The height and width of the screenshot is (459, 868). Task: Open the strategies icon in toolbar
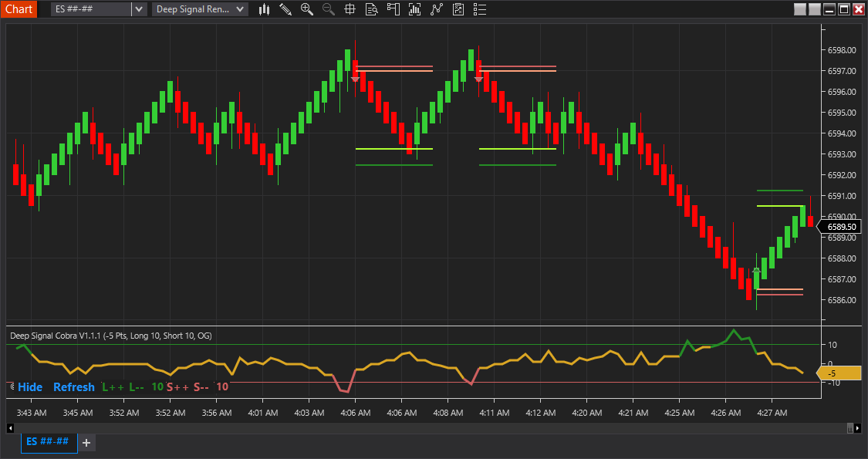click(437, 9)
